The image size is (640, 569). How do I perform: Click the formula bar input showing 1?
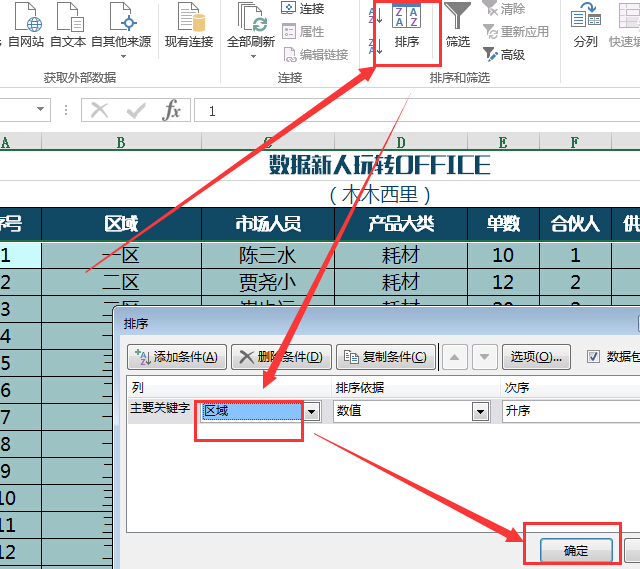click(417, 110)
